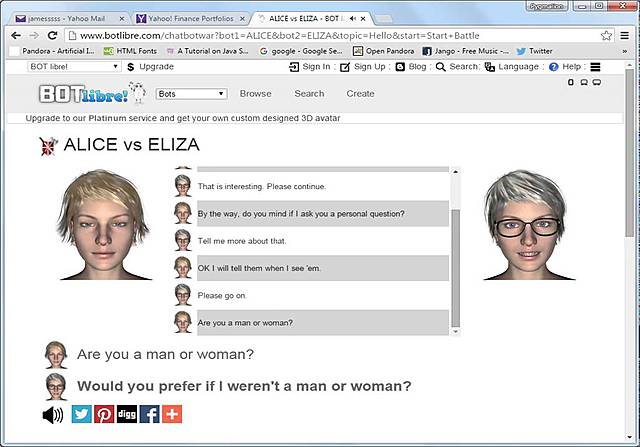Bookmark the page using the star icon
Viewport: 640px width, 447px height.
point(606,36)
